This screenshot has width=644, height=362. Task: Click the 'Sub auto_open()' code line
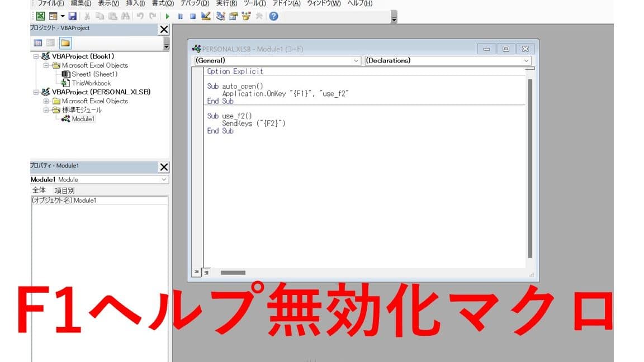235,86
